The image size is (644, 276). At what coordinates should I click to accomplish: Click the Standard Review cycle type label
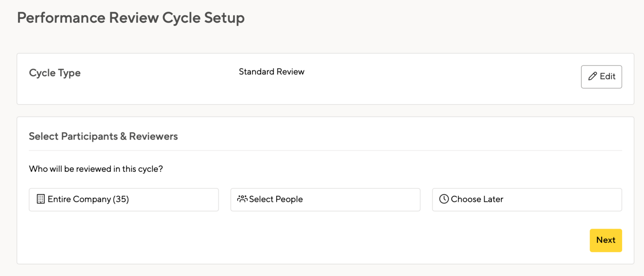tap(271, 72)
